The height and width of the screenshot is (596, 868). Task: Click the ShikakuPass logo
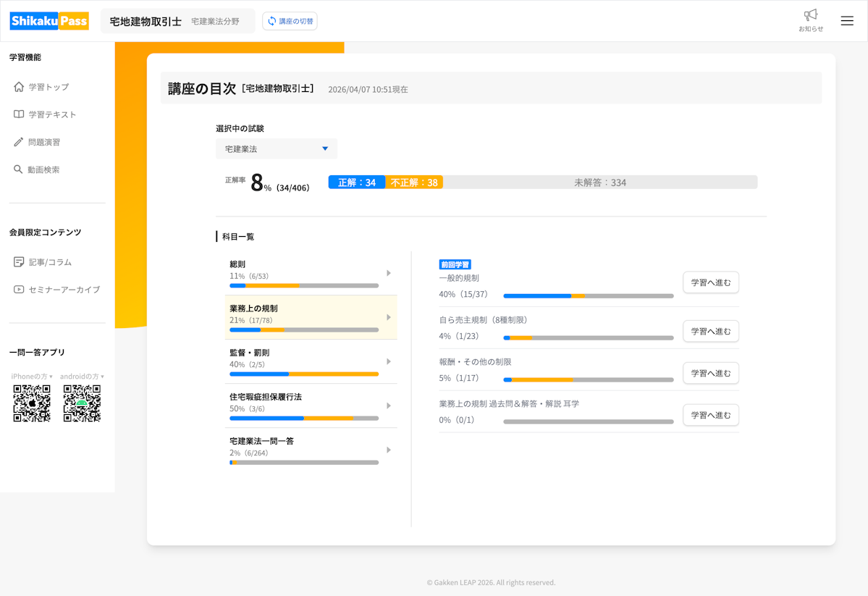pyautogui.click(x=49, y=21)
